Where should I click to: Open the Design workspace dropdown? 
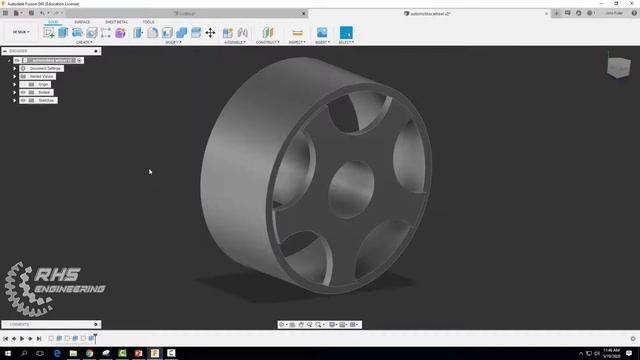21,32
